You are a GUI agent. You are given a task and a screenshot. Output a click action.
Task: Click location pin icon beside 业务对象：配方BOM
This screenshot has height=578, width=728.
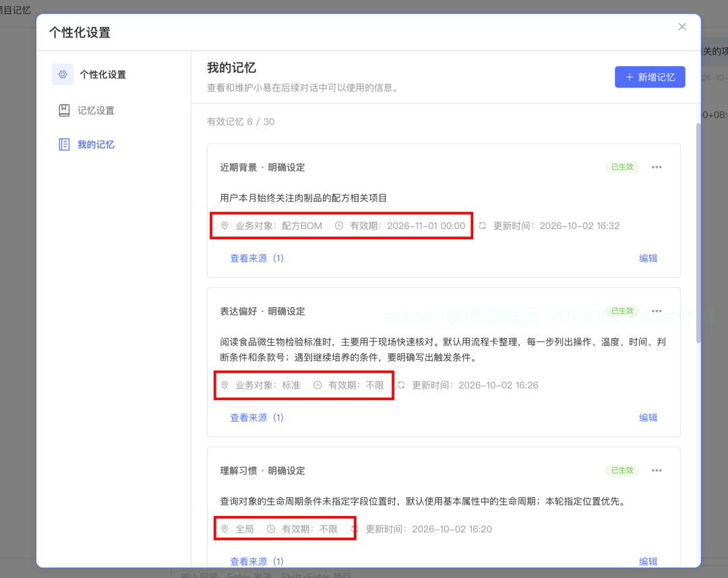(224, 226)
